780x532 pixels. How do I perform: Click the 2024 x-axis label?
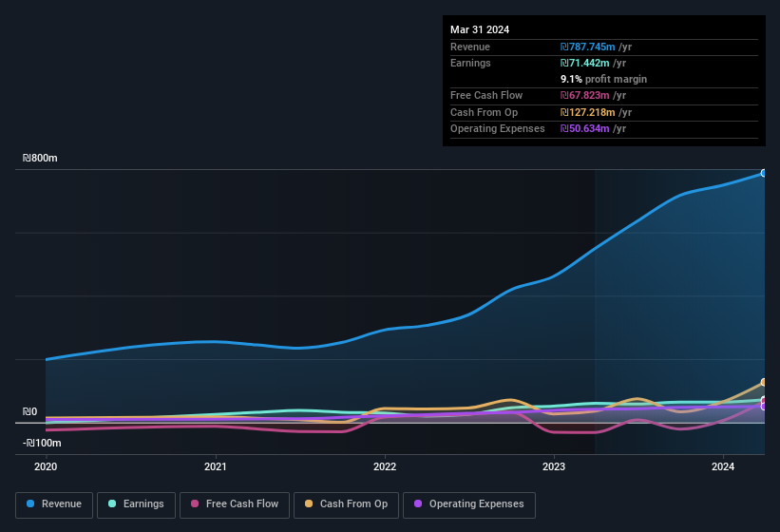point(723,466)
